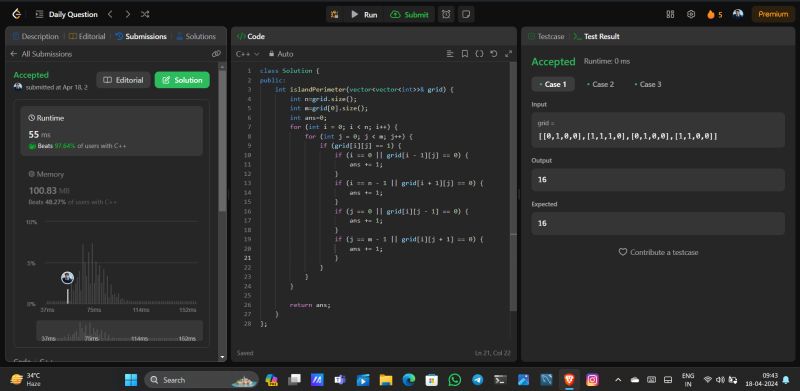Click the debugger icon beside Run
800x391 pixels.
pos(335,15)
